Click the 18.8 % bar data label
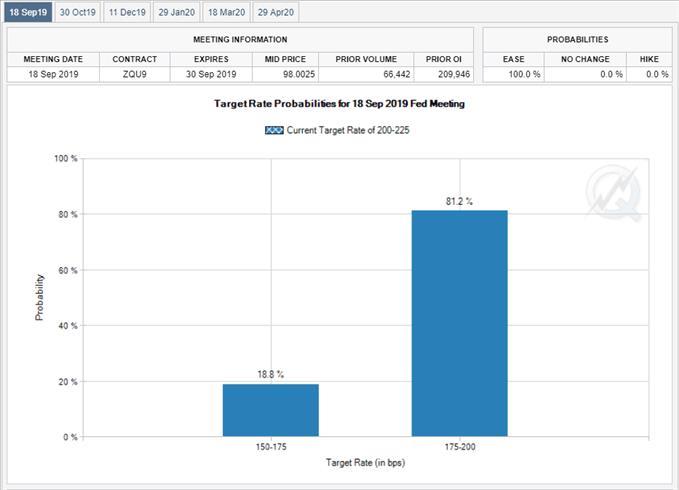 (270, 375)
